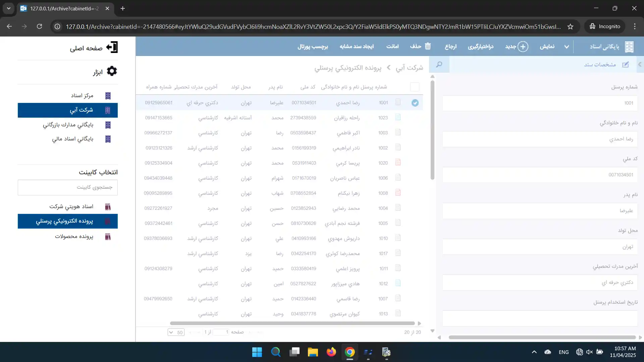Click the cabinet search input field

68,187
